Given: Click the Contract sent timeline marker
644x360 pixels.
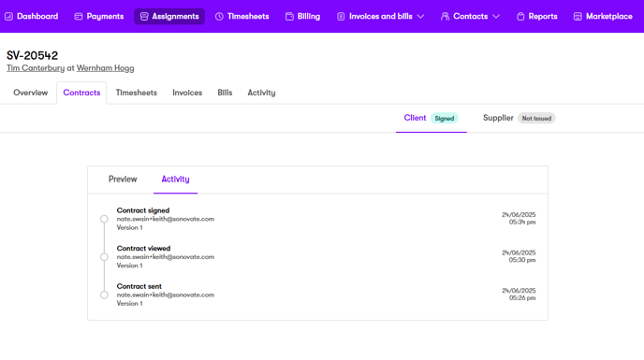Looking at the screenshot, I should (104, 295).
